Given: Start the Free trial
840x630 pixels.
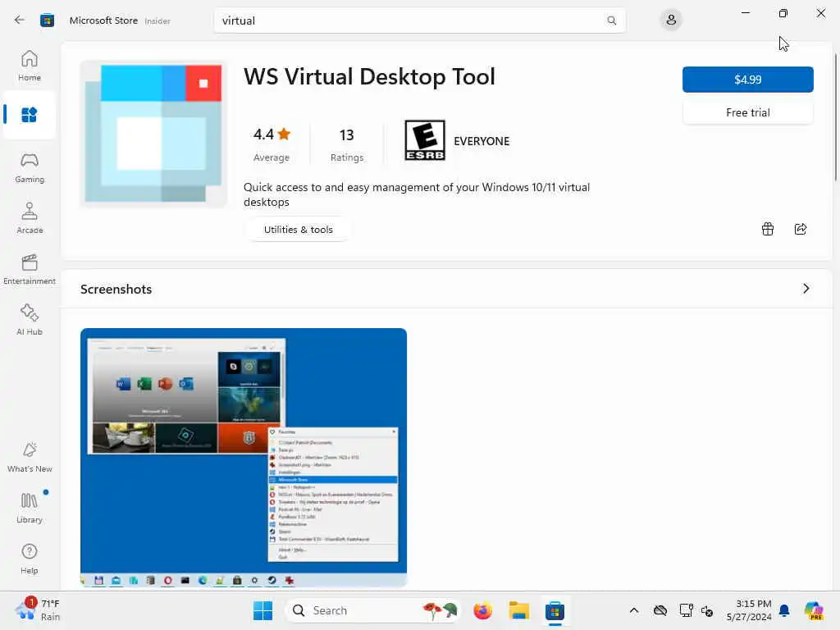Looking at the screenshot, I should point(748,112).
